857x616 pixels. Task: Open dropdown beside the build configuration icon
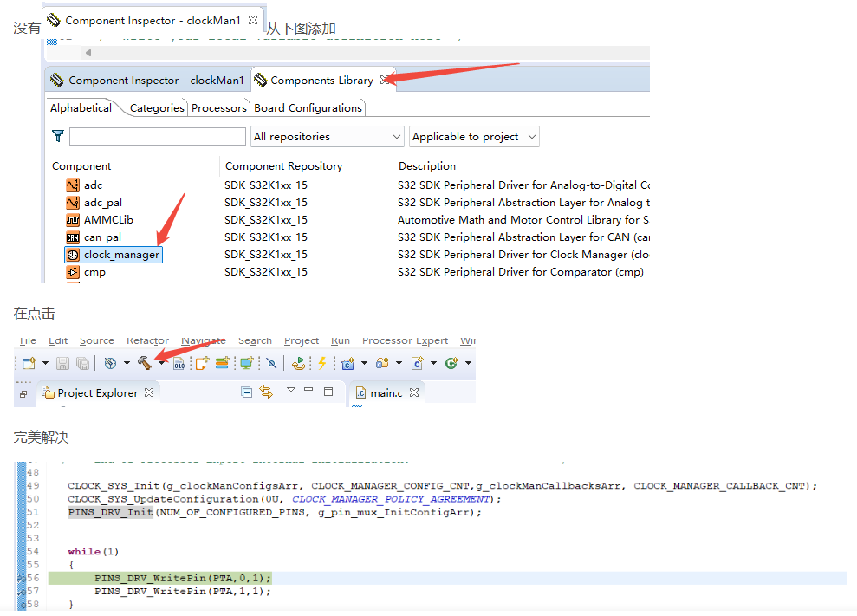127,363
